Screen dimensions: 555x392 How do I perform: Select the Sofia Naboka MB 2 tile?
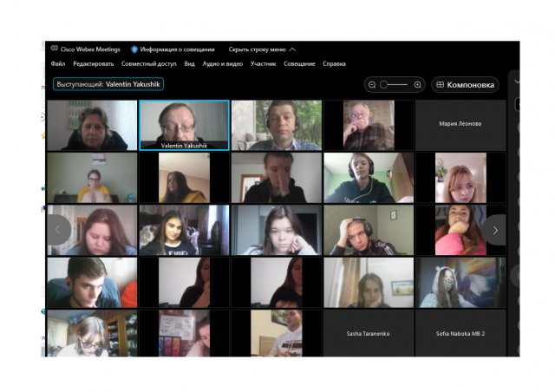pos(460,333)
